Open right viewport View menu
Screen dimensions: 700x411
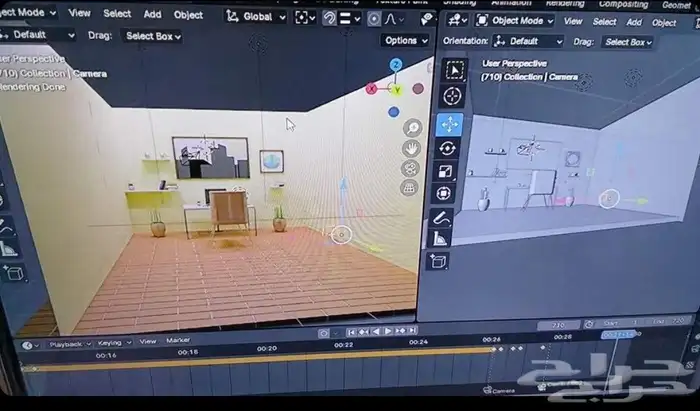tap(573, 21)
